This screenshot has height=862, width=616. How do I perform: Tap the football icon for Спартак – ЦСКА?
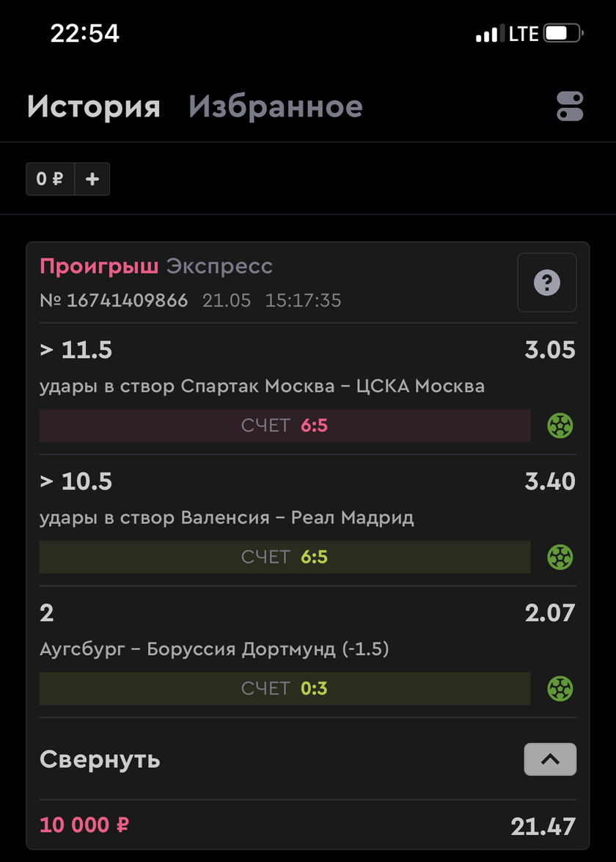click(x=560, y=425)
